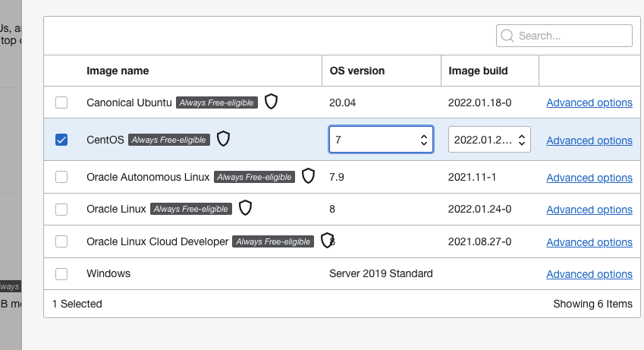Screen dimensions: 644x350
Task: Open Advanced options for CentOS
Action: click(589, 140)
